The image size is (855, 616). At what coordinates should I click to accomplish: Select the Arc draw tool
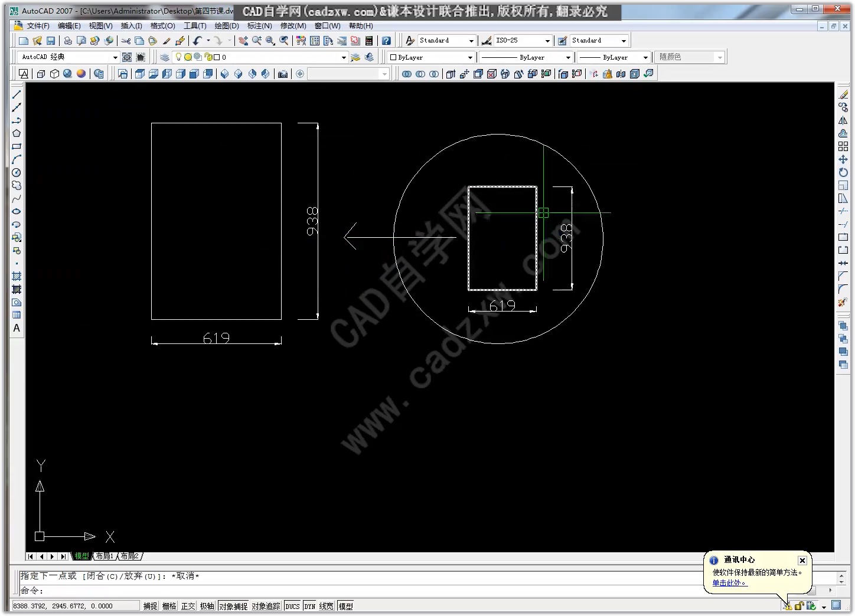(17, 159)
